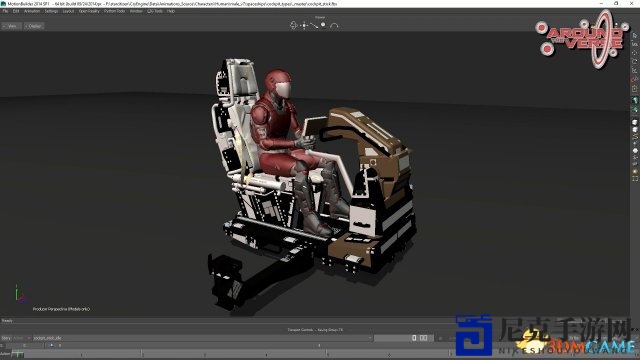Activate the Rotate tool in right toolbar
The height and width of the screenshot is (360, 640).
coord(634,62)
